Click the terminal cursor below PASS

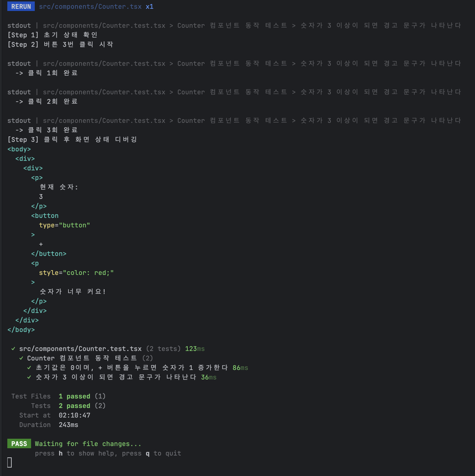click(x=10, y=462)
